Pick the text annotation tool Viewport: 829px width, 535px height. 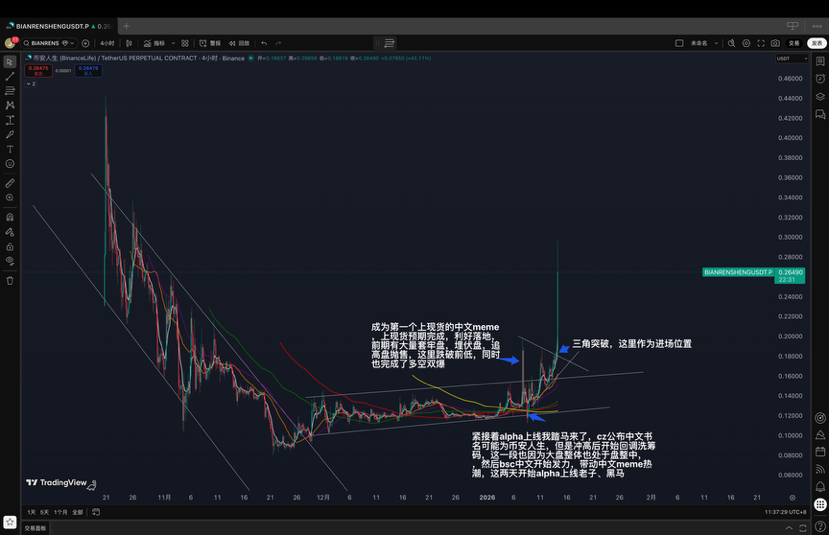point(10,148)
